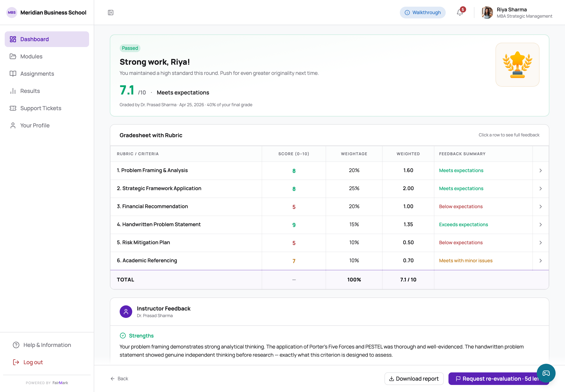Viewport: 565px width, 392px height.
Task: Open the Results menu item
Action: pyautogui.click(x=47, y=91)
